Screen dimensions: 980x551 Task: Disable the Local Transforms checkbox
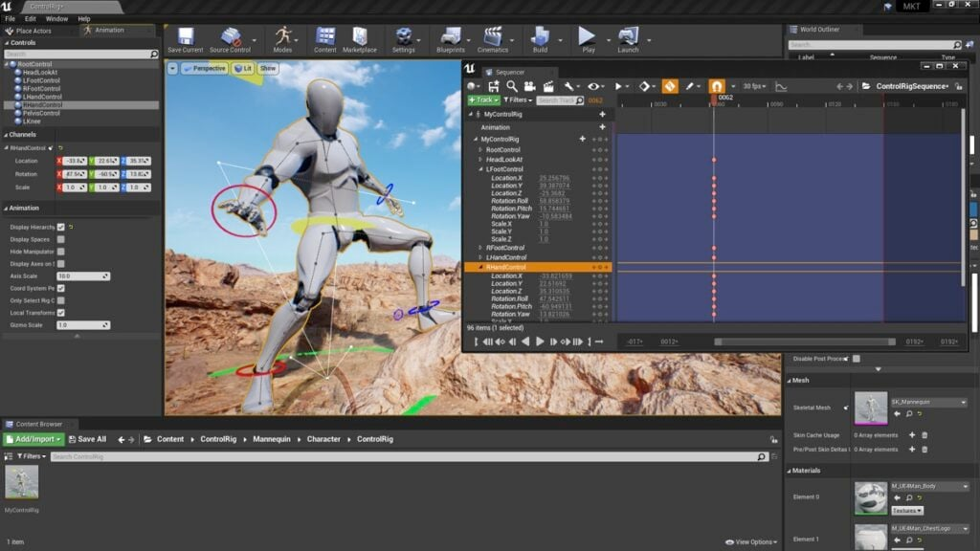(x=60, y=312)
